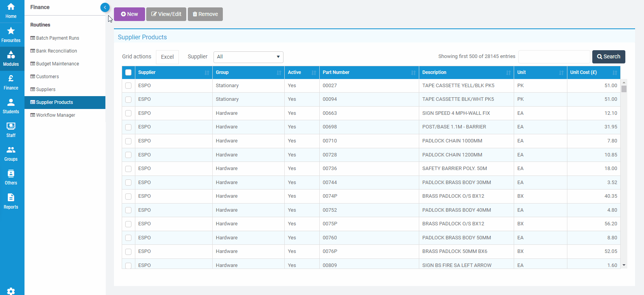The width and height of the screenshot is (644, 295).
Task: Click description PADLOCK CHAIN 1200MM
Action: [x=452, y=155]
